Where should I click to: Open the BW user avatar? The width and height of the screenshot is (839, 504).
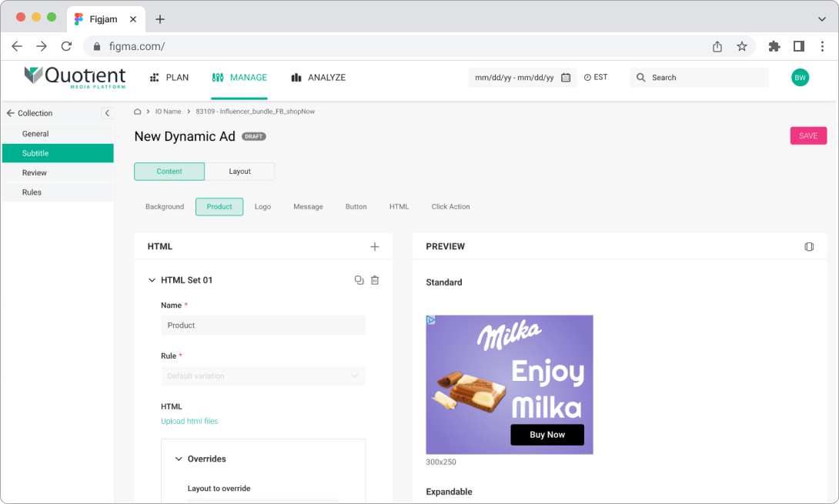[x=800, y=78]
